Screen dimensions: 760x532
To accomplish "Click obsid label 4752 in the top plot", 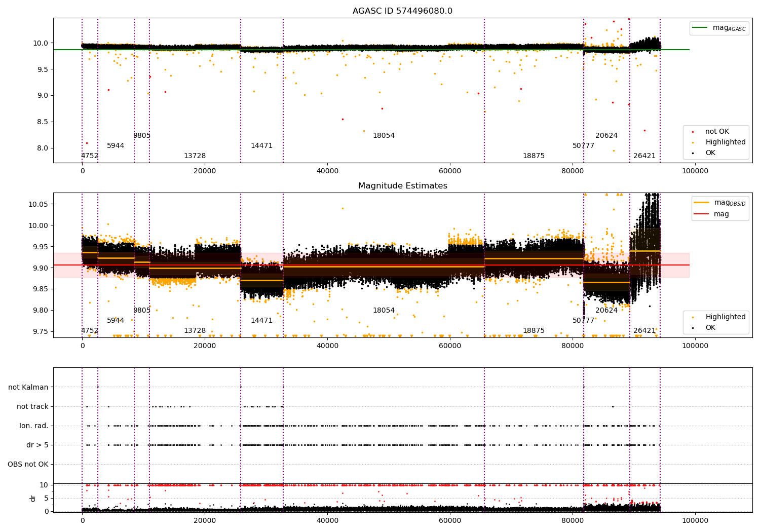I will (90, 156).
